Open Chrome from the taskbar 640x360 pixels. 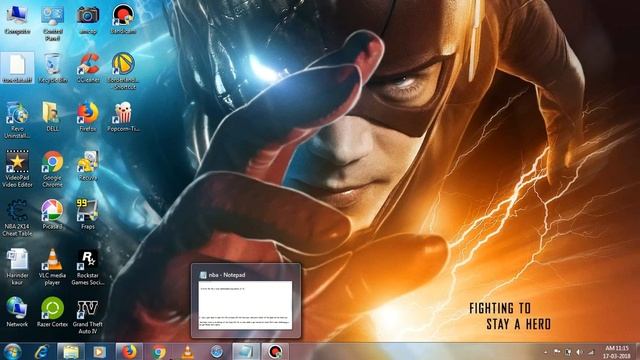158,351
